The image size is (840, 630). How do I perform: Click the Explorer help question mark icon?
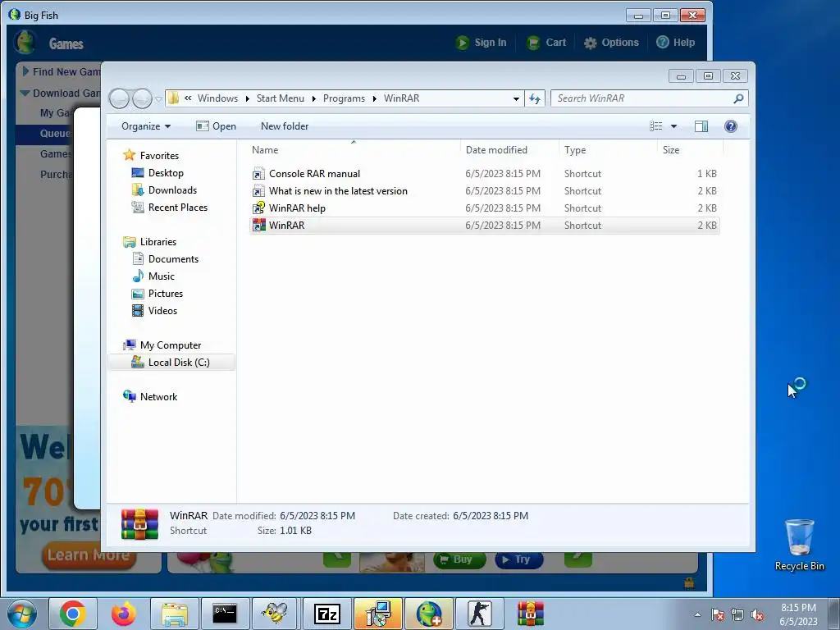pos(731,126)
